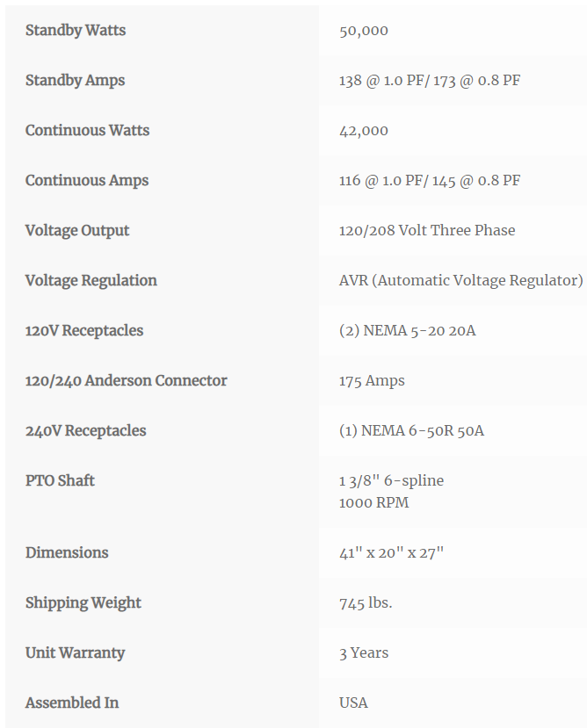Image resolution: width=587 pixels, height=728 pixels.
Task: Select the 50,000 standby watts value
Action: point(364,31)
